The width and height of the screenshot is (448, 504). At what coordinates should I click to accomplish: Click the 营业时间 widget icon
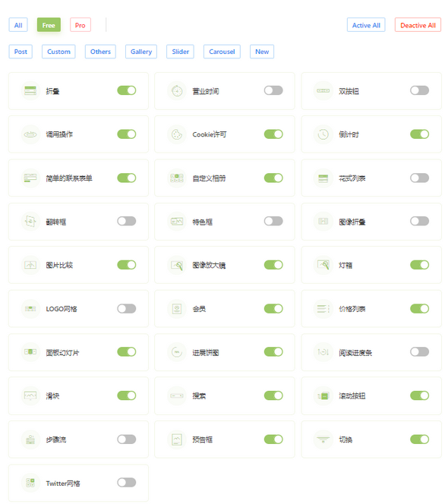pos(177,91)
